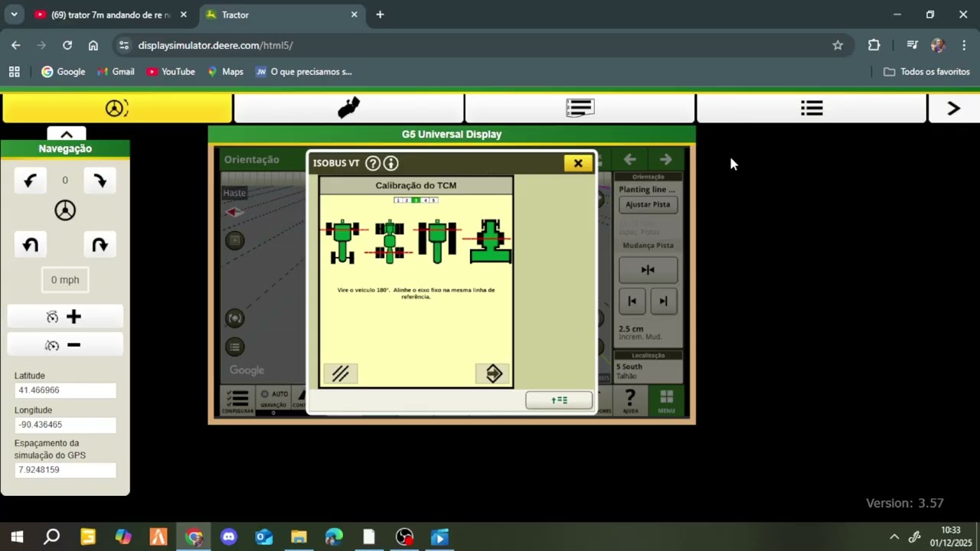This screenshot has width=980, height=551.
Task: Open Discord from the taskbar
Action: 229,537
